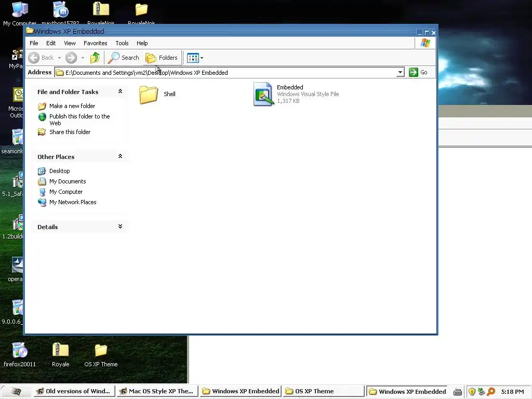Go up one folder level
The height and width of the screenshot is (399, 532).
pyautogui.click(x=95, y=58)
